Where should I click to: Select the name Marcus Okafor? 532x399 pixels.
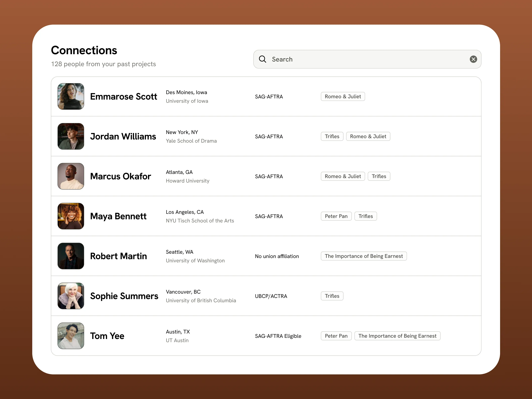point(121,176)
